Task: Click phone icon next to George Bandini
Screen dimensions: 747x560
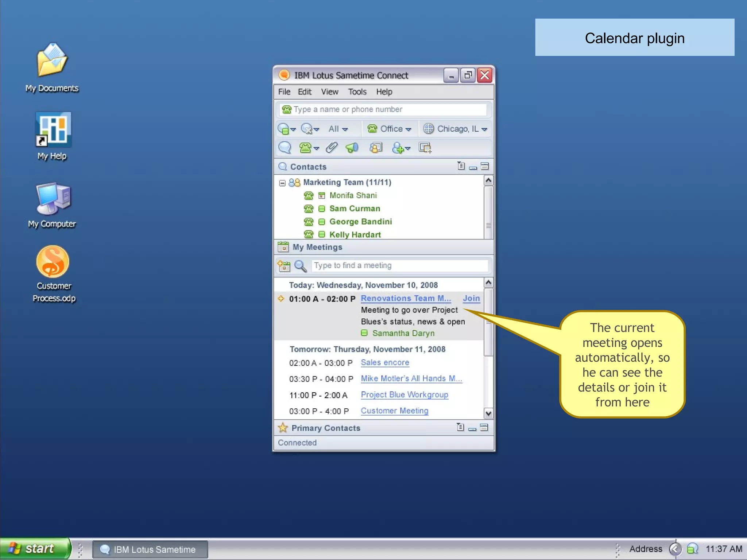Action: pos(309,222)
